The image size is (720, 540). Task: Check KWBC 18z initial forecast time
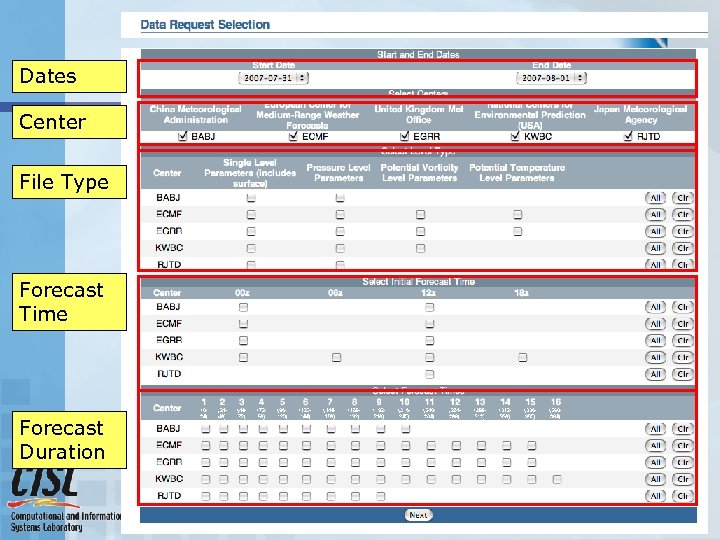(522, 357)
